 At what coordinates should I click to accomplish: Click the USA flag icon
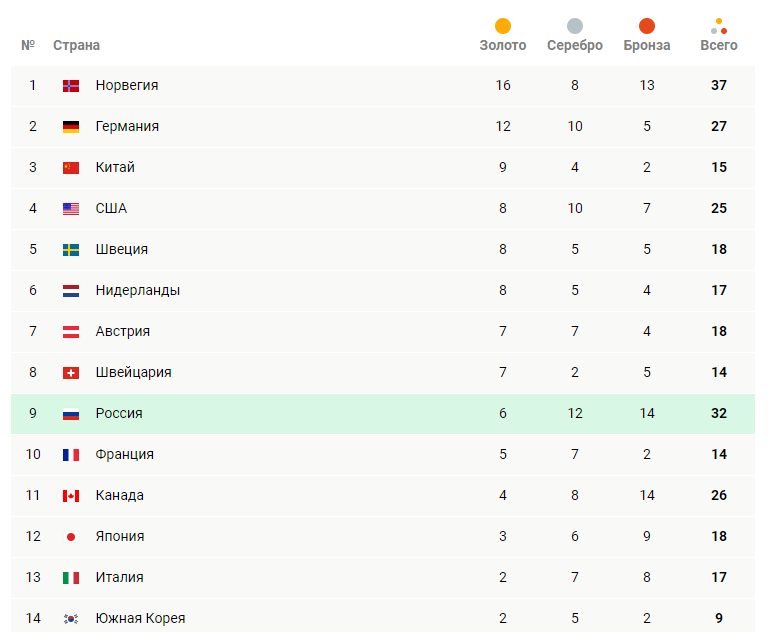click(71, 209)
